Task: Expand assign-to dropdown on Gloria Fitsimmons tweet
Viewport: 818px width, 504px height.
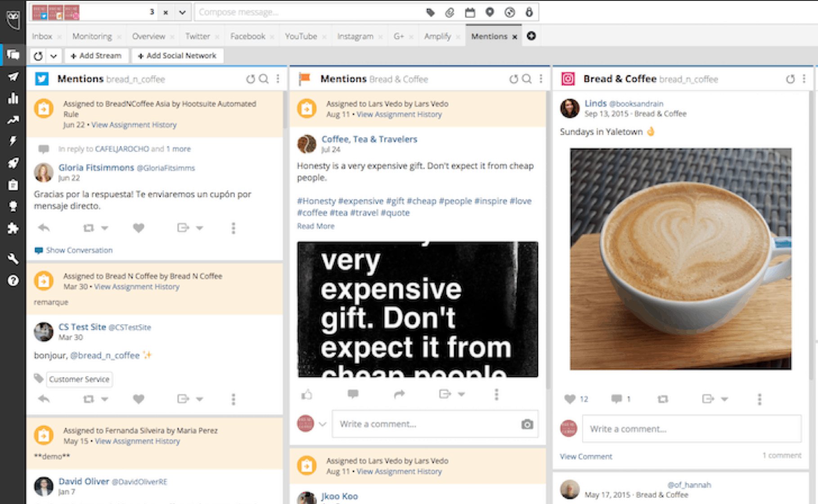Action: [199, 228]
